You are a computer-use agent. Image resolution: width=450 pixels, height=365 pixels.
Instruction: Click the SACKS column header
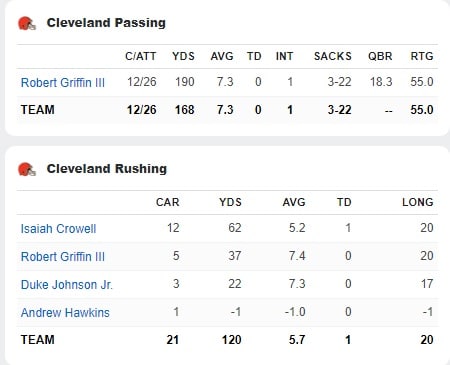[333, 56]
